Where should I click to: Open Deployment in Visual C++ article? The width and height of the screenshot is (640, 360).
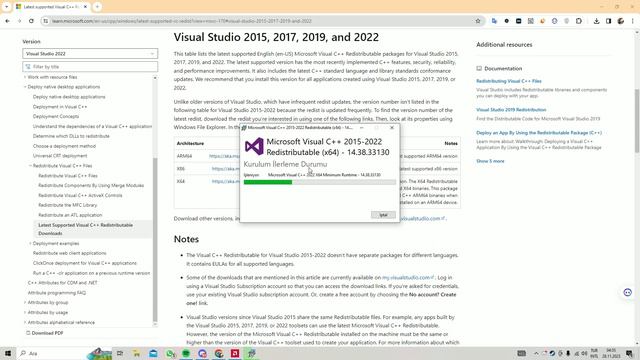(x=60, y=107)
